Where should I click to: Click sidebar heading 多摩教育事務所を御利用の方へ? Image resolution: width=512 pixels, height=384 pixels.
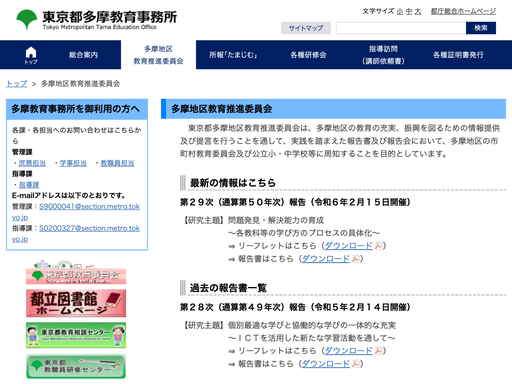75,109
